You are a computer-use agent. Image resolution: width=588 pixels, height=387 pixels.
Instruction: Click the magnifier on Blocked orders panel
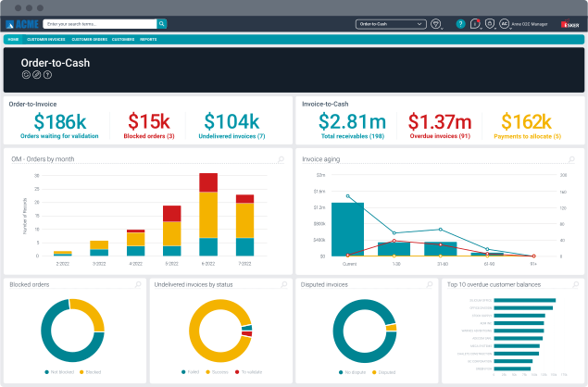point(136,285)
